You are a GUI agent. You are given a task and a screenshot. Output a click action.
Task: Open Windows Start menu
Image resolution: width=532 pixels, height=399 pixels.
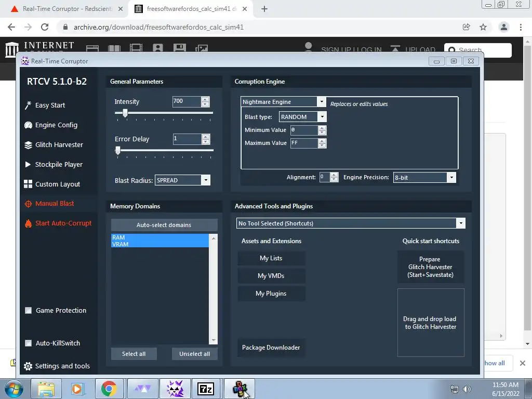point(14,389)
